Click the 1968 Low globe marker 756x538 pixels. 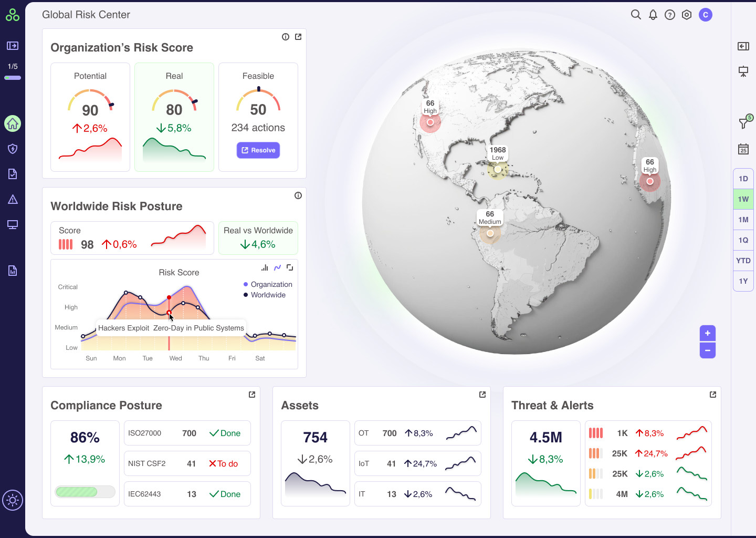pos(498,169)
